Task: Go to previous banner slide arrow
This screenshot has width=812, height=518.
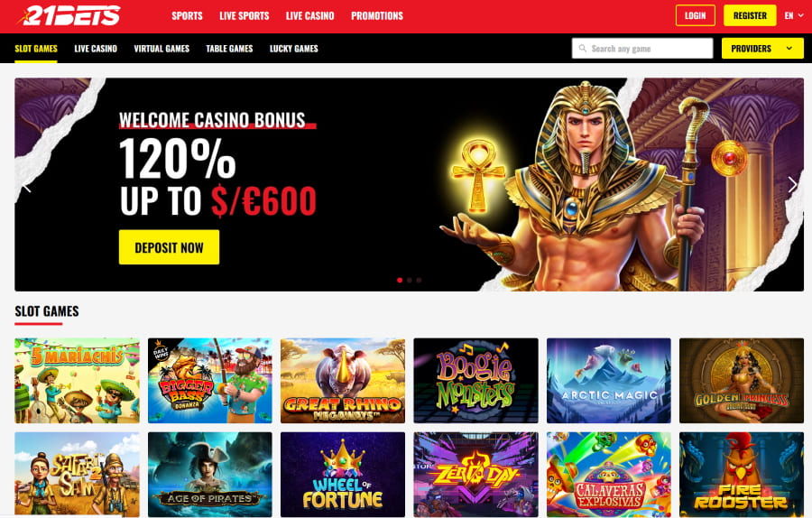Action: tap(27, 185)
